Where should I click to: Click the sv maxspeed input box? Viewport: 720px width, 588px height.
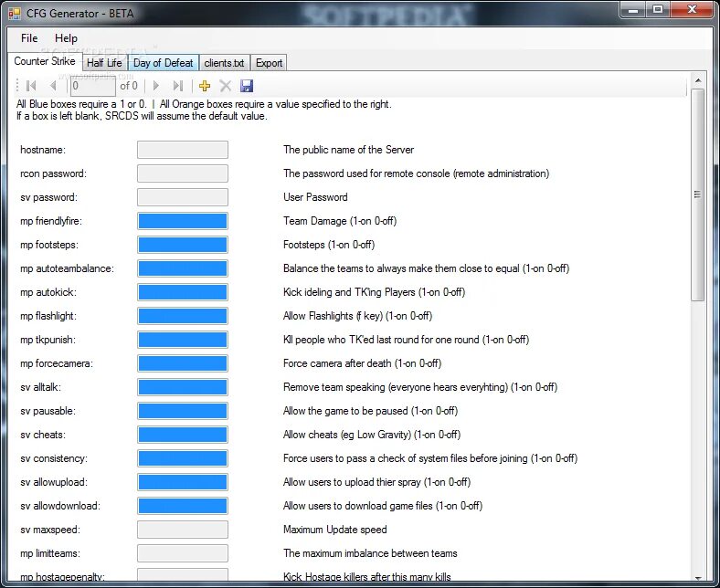183,530
